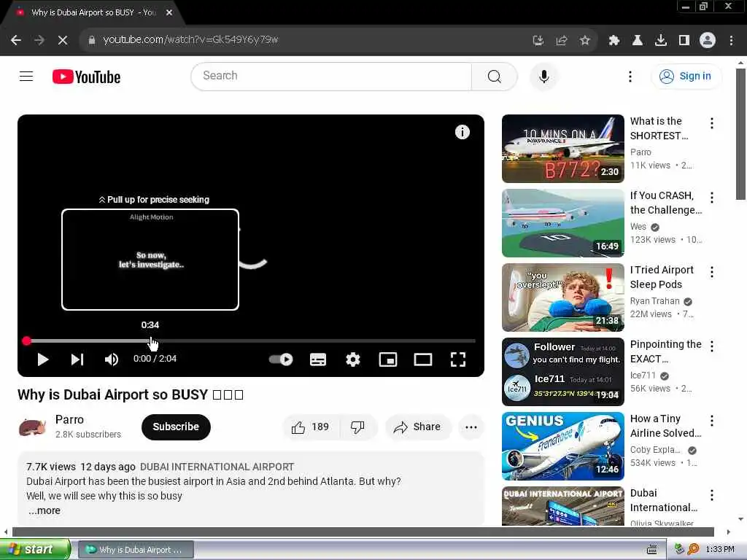Bookmark this page with star icon
Image resolution: width=747 pixels, height=560 pixels.
(x=584, y=41)
